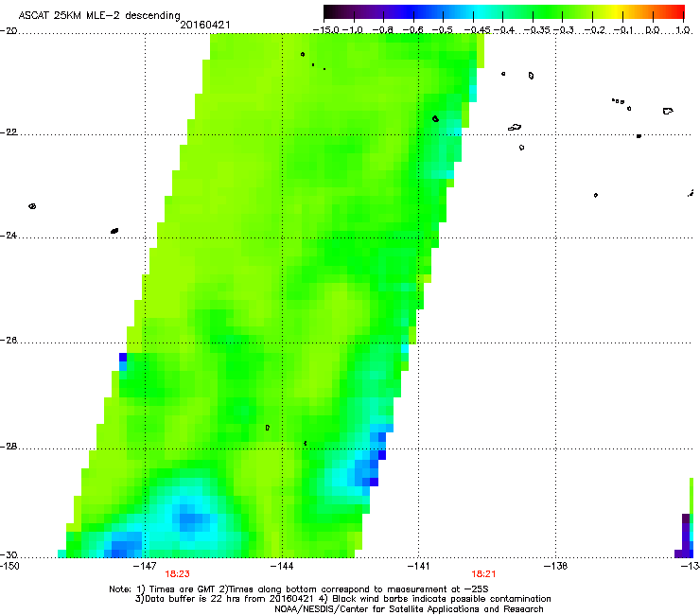The image size is (700, 615).
Task: Click the -22 latitude axis label
Action: (9, 132)
